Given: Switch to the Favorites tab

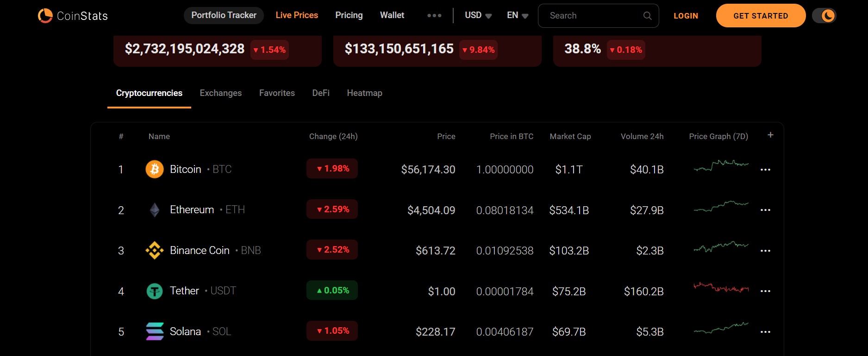Looking at the screenshot, I should [x=277, y=93].
